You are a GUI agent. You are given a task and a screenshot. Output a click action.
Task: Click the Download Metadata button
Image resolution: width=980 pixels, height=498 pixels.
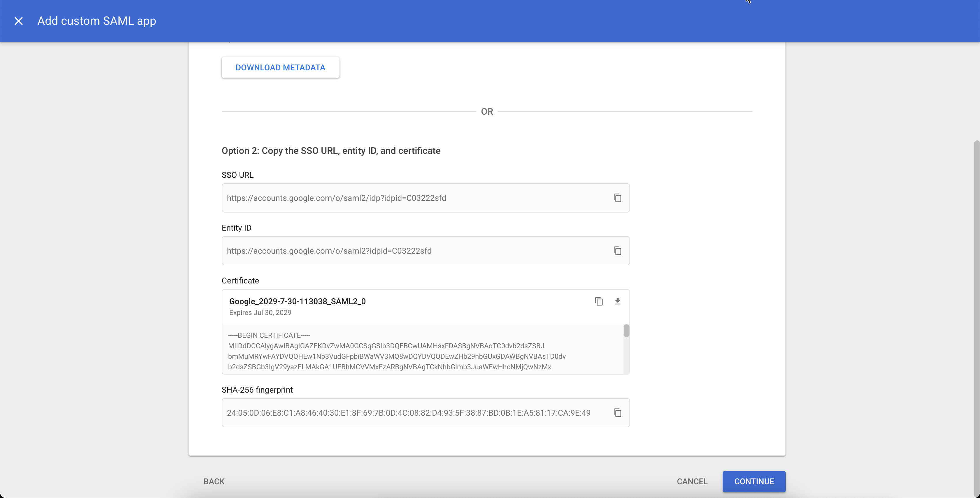click(280, 67)
